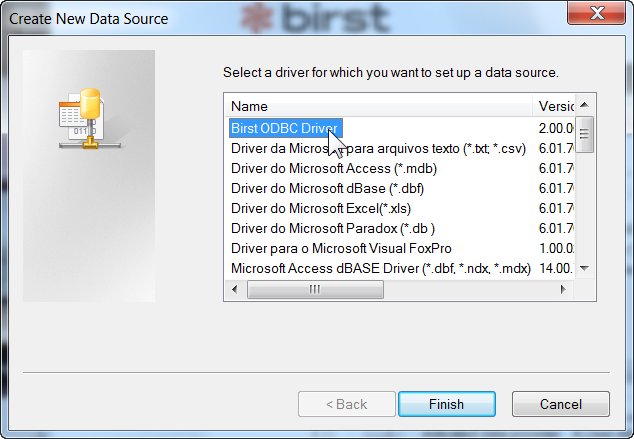Click the horizontal scrollbar thumb
634x439 pixels.
[x=315, y=289]
